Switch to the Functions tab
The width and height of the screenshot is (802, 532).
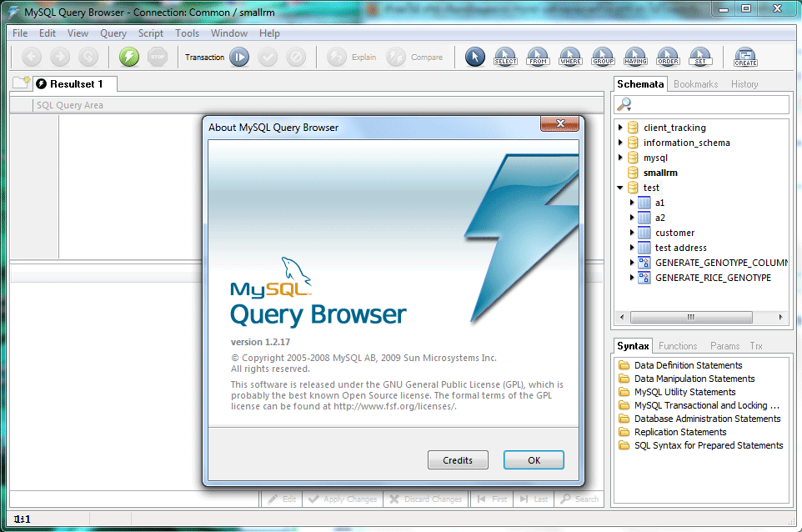pyautogui.click(x=678, y=346)
